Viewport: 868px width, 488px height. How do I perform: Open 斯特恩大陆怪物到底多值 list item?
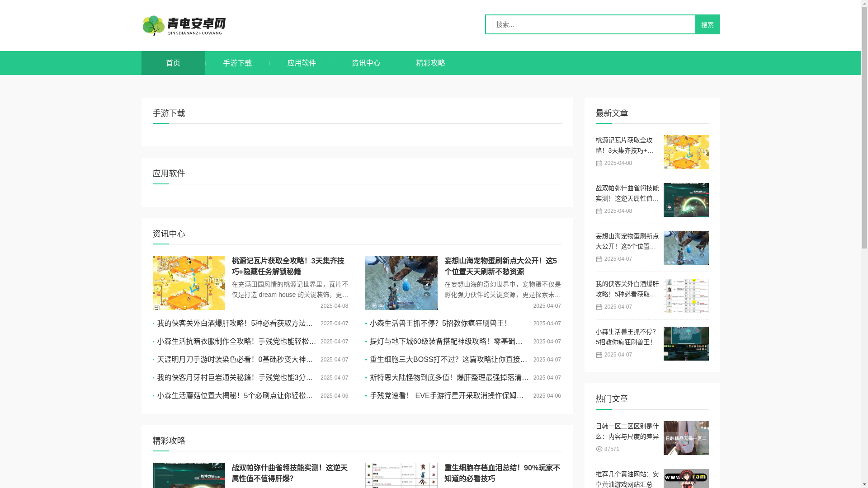coord(449,378)
